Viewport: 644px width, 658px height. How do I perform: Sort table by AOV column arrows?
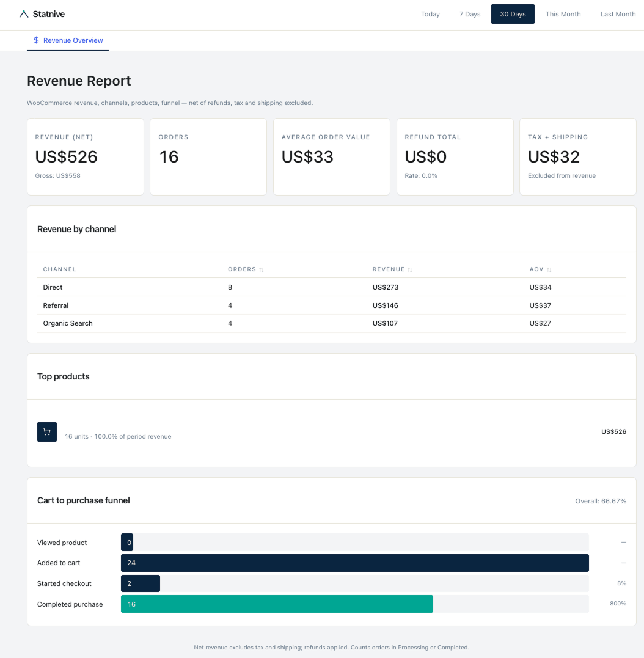[549, 270]
